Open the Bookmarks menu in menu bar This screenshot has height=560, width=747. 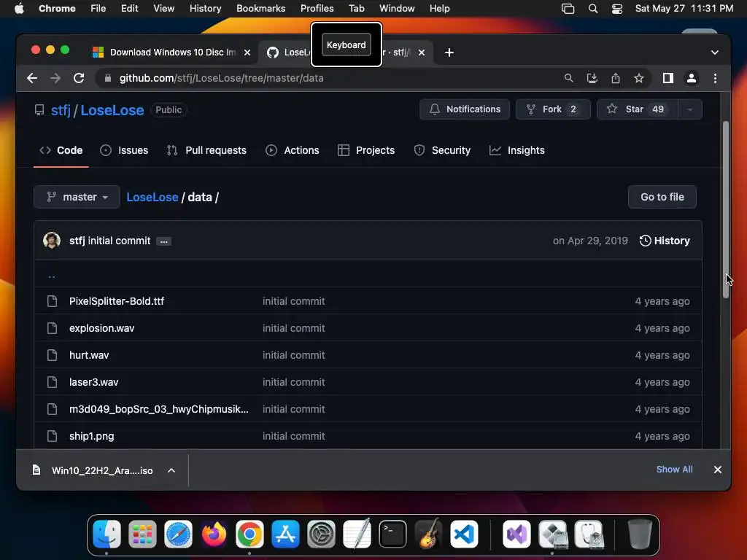pyautogui.click(x=260, y=9)
